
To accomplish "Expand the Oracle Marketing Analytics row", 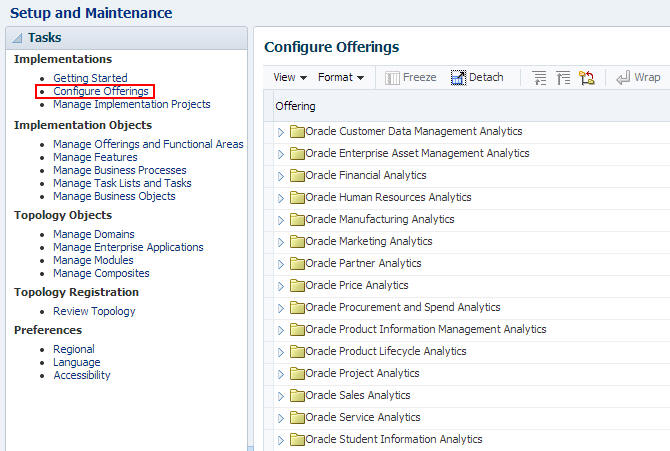I will tap(281, 242).
